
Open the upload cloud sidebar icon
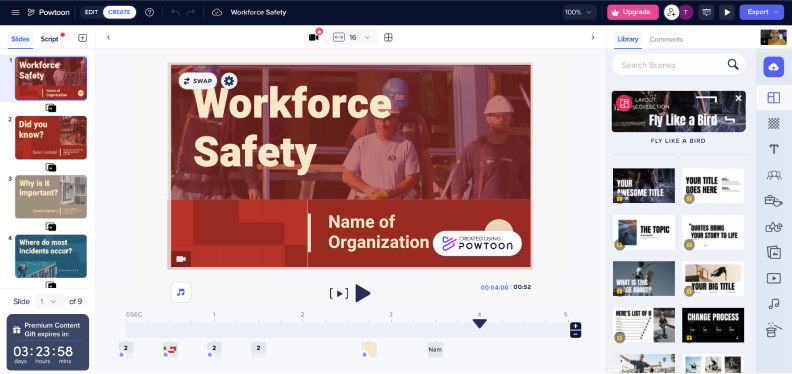[x=773, y=67]
